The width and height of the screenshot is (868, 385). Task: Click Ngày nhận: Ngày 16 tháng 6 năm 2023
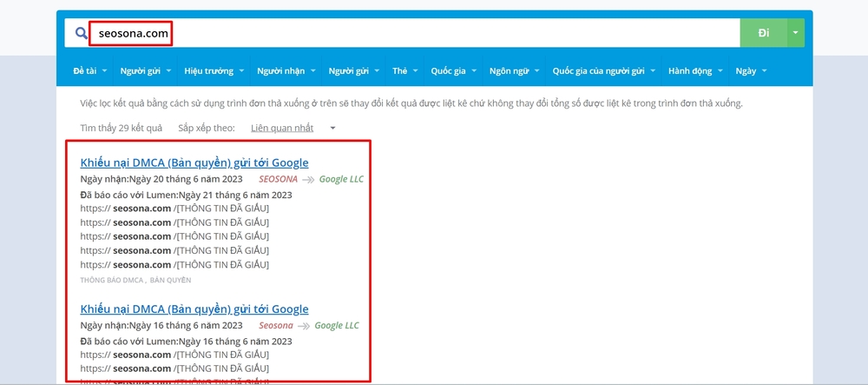(161, 325)
